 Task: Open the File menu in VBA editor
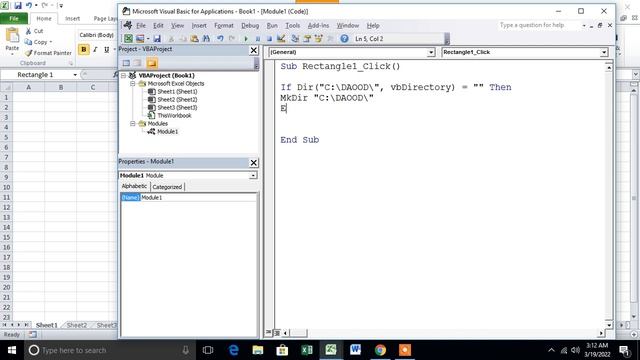point(141,25)
